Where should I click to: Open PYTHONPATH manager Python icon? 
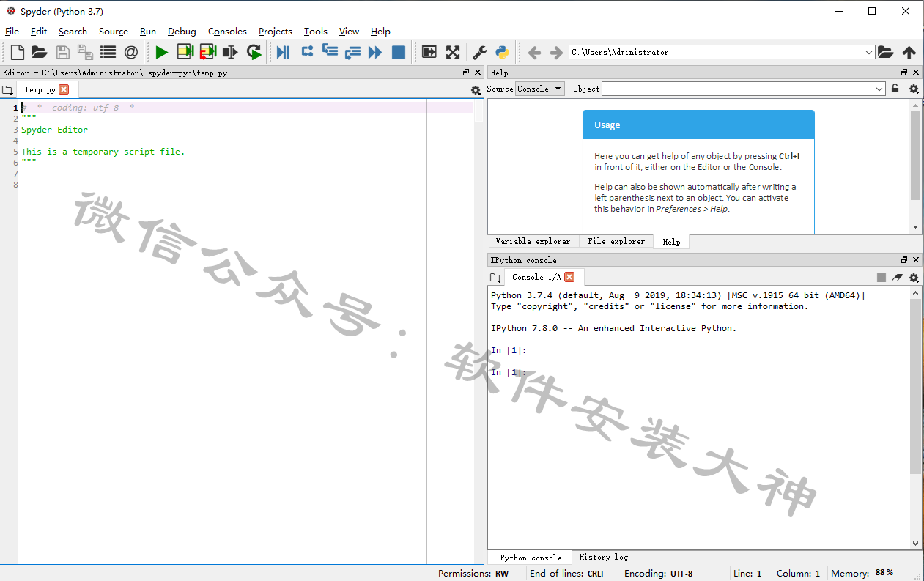coord(502,52)
